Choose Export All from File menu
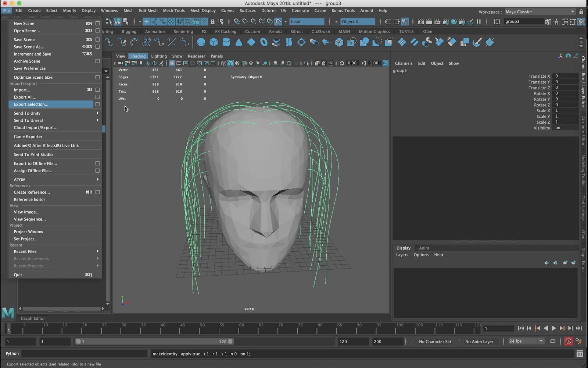This screenshot has width=588, height=368. [25, 97]
